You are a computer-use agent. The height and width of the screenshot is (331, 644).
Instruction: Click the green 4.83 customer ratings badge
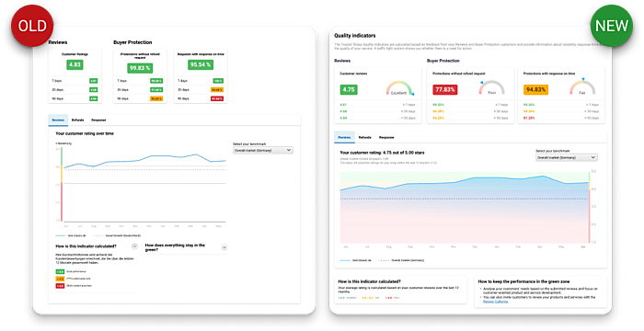pos(75,64)
